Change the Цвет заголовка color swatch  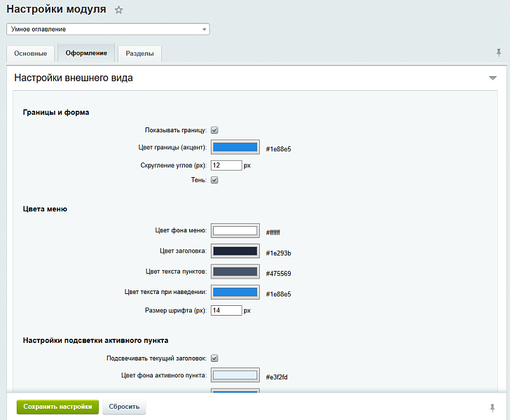pos(235,251)
